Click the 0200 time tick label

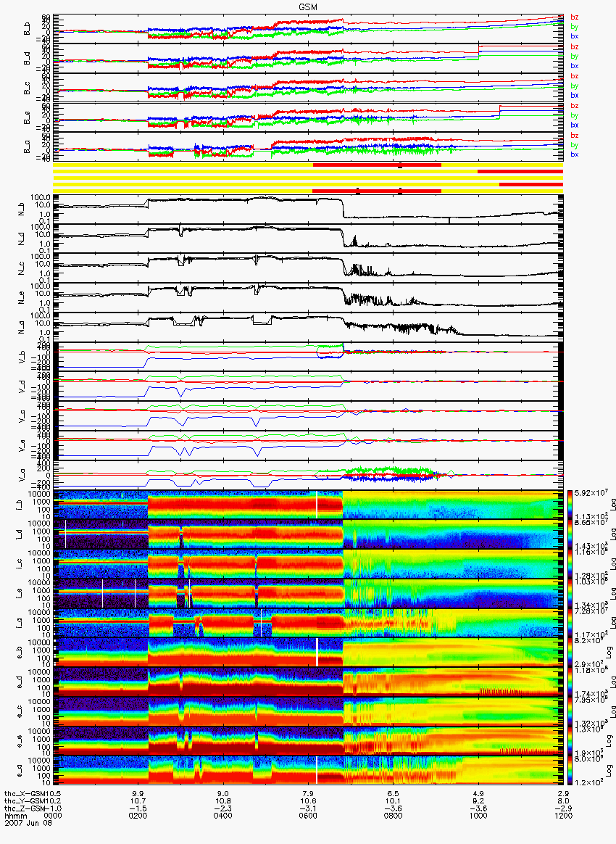coord(137,816)
